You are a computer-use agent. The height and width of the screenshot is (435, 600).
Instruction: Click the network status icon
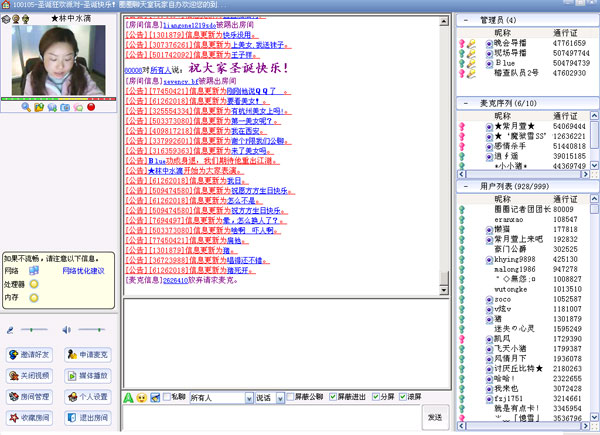(x=34, y=270)
